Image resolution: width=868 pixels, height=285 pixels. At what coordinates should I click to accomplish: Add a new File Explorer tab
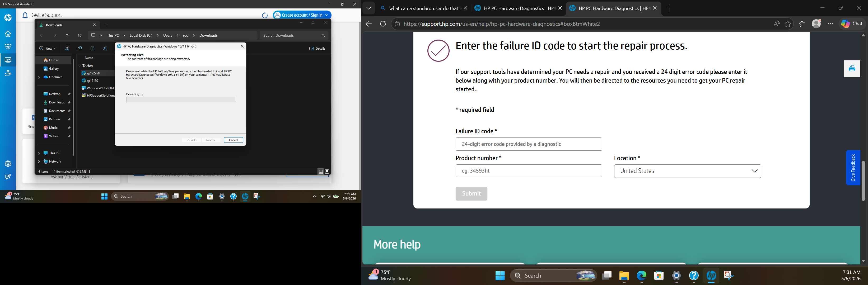(106, 25)
